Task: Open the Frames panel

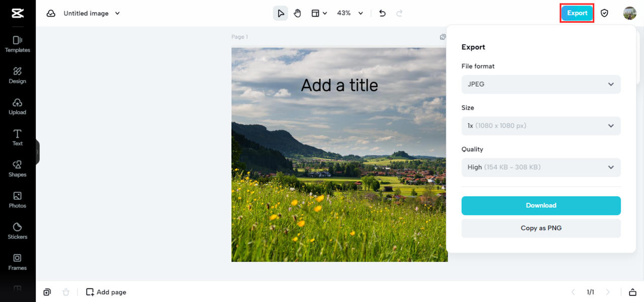Action: [18, 262]
